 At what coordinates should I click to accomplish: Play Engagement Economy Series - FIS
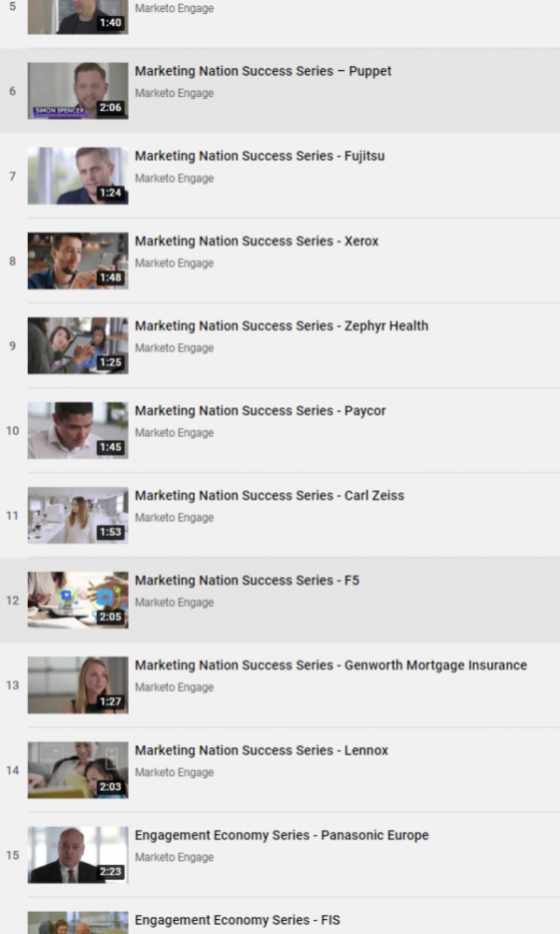(x=237, y=920)
